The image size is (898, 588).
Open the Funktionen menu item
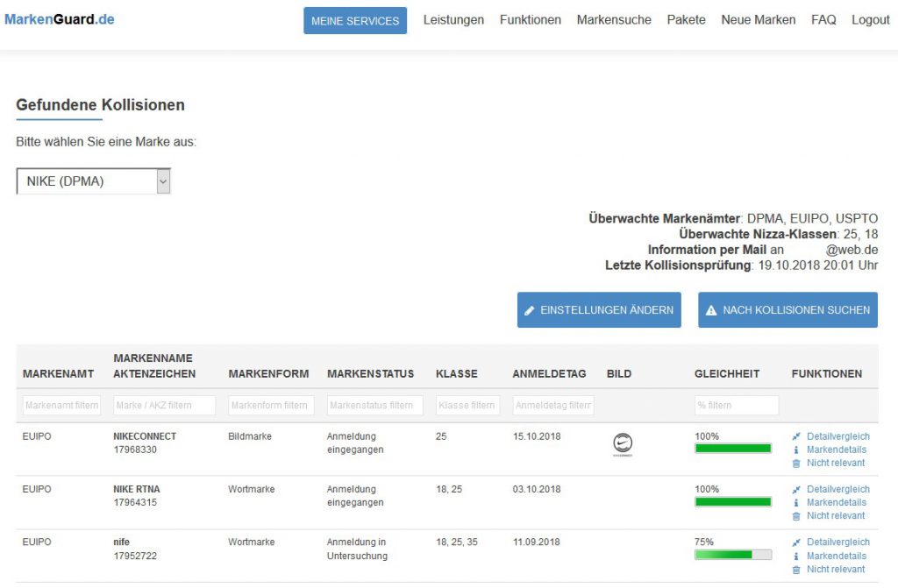(531, 20)
